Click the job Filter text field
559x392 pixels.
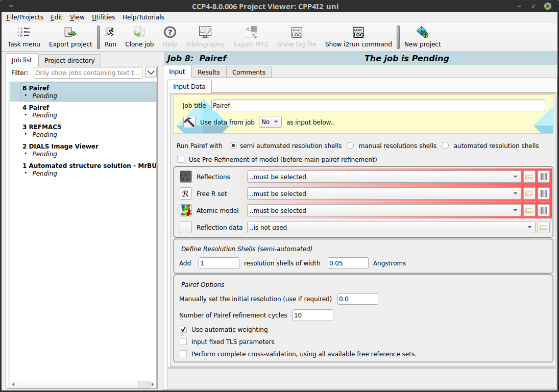pos(88,72)
